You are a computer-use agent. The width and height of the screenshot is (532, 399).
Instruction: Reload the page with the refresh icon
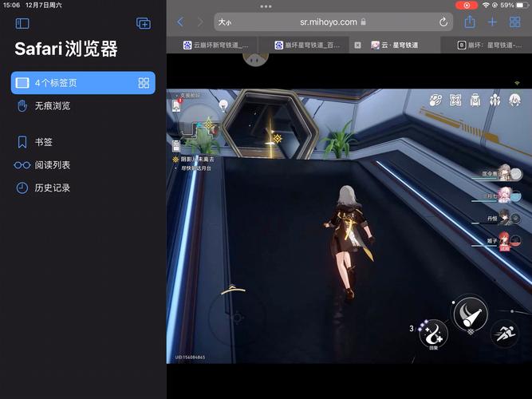click(443, 22)
